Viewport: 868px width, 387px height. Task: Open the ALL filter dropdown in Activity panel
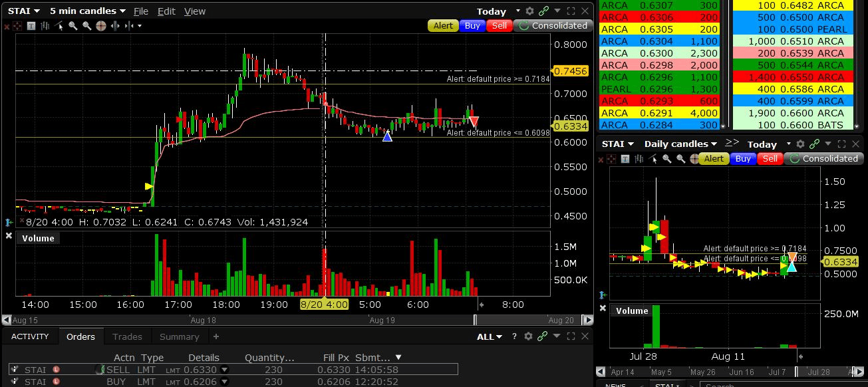(x=490, y=336)
